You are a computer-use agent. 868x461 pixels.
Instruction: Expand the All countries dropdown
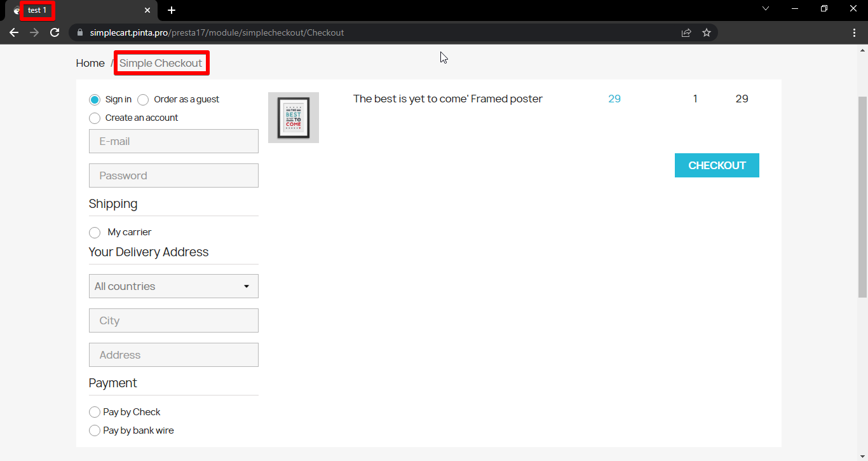click(x=173, y=286)
